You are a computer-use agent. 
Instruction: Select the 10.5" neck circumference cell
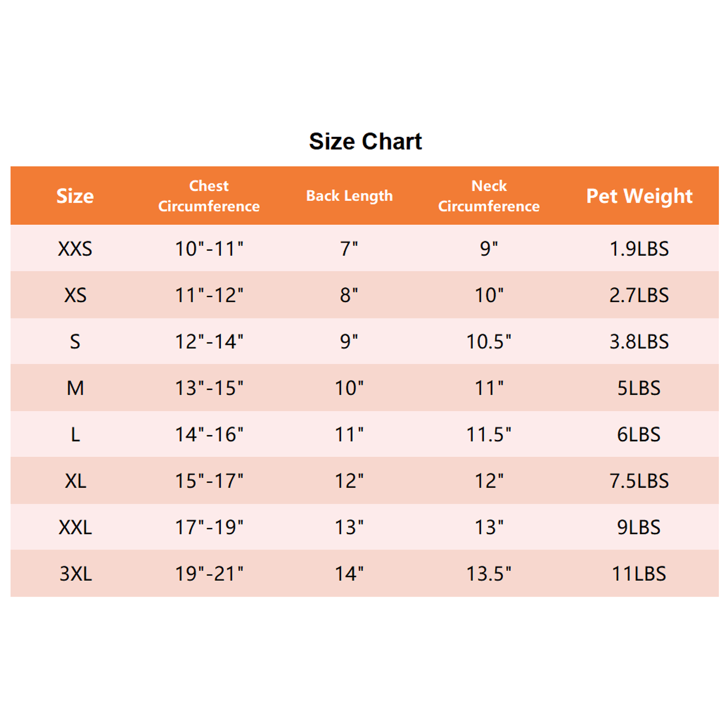[489, 342]
